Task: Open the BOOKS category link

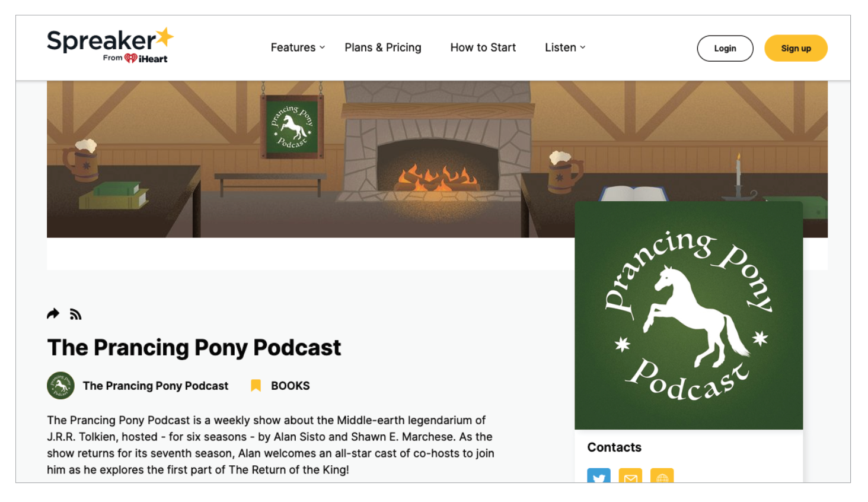Action: pyautogui.click(x=291, y=386)
